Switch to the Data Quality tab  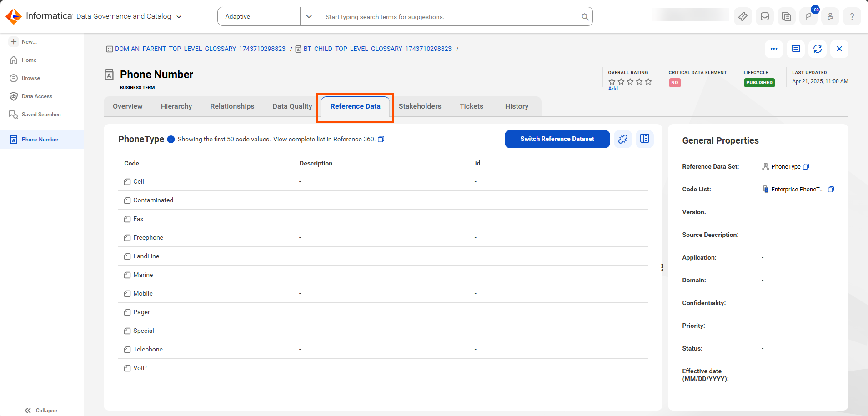(x=292, y=106)
